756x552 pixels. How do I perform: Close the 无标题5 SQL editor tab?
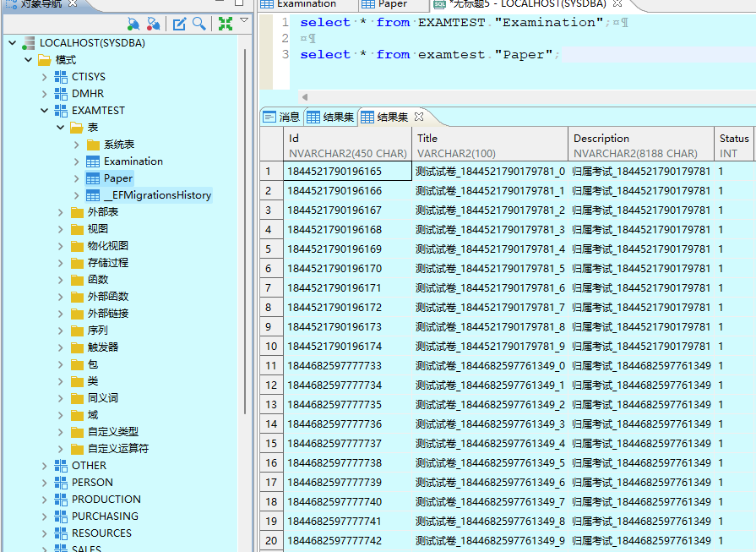(x=617, y=3)
